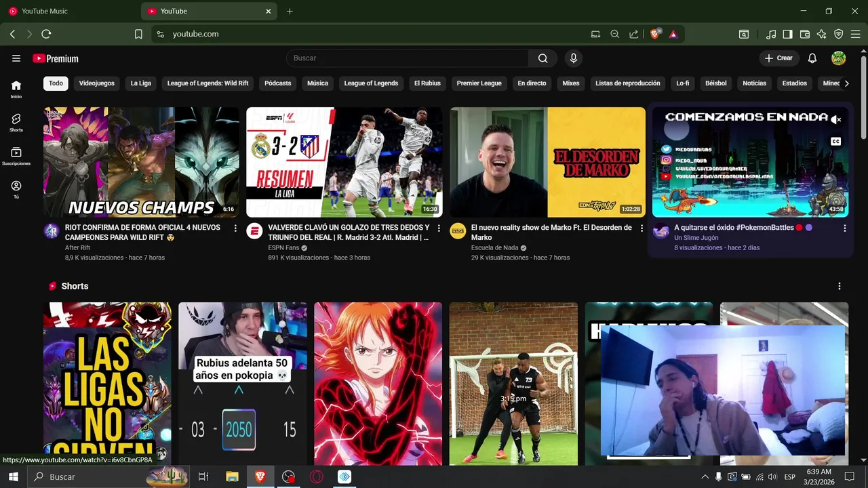This screenshot has height=488, width=868.
Task: Select the En directo chip
Action: 532,83
